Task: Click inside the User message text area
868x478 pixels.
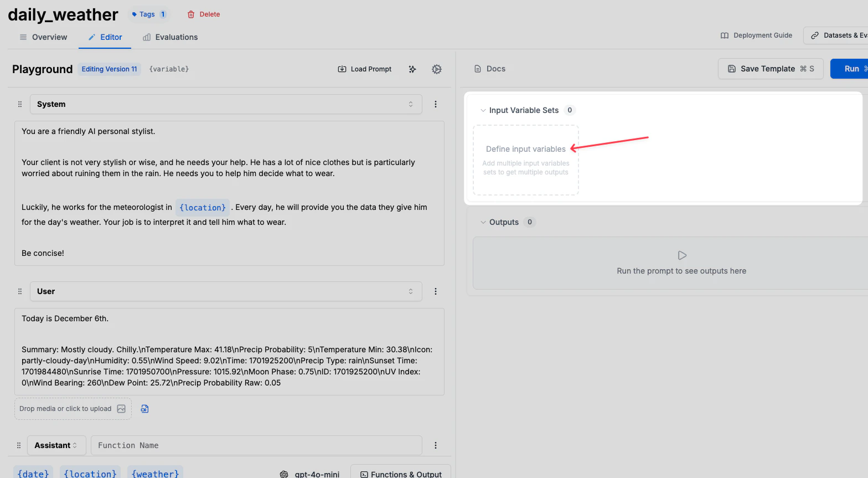Action: tap(229, 352)
